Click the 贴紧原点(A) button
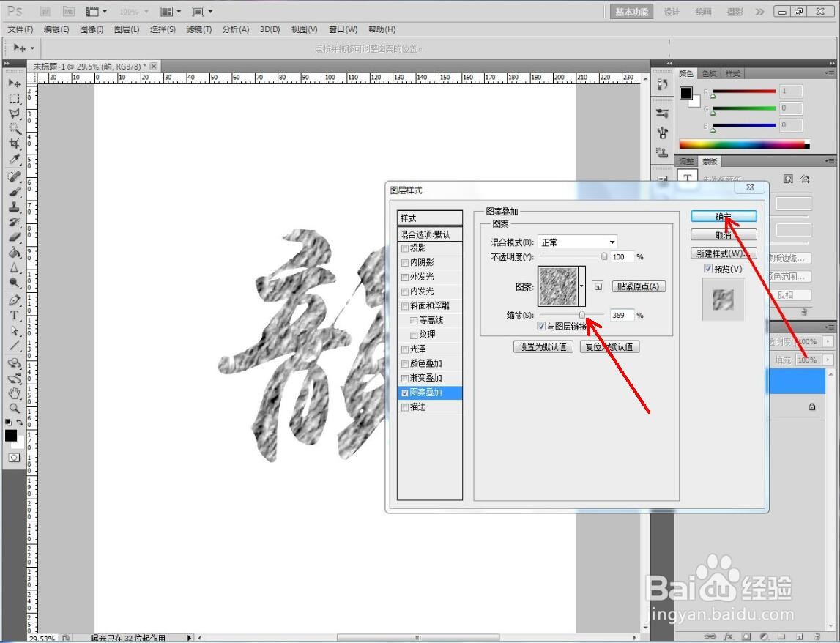The image size is (840, 643). [638, 286]
